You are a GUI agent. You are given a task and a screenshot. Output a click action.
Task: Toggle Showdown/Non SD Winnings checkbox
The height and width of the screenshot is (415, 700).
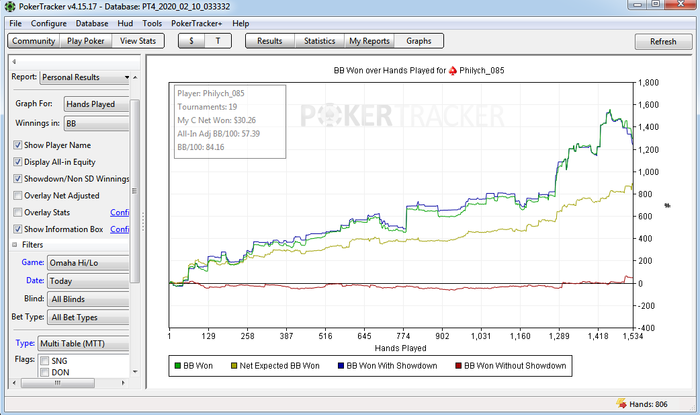coord(18,178)
